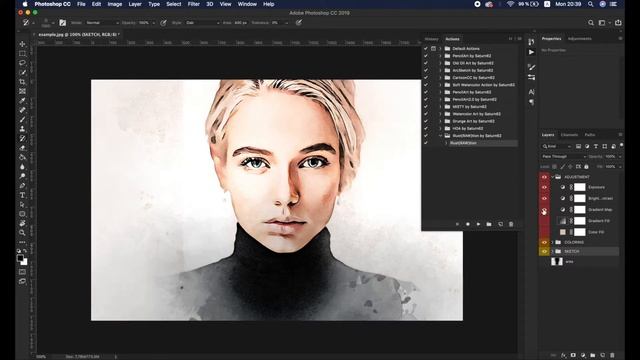Select the Eraser tool
The height and width of the screenshot is (360, 640).
[22, 148]
